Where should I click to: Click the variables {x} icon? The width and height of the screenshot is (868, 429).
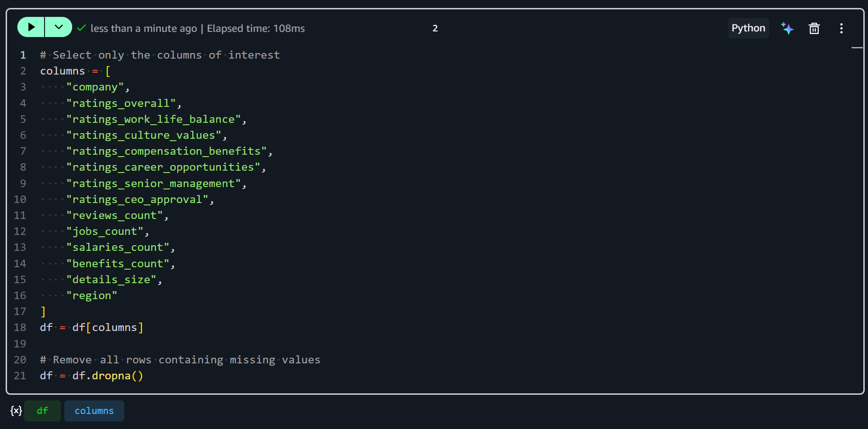(16, 411)
